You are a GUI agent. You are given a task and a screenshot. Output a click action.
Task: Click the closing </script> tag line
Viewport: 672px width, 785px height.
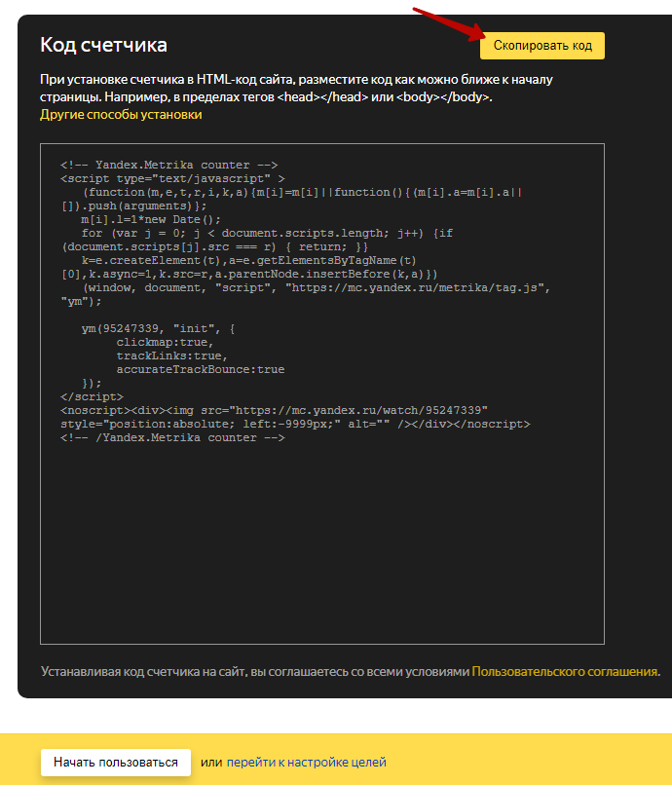tap(92, 396)
